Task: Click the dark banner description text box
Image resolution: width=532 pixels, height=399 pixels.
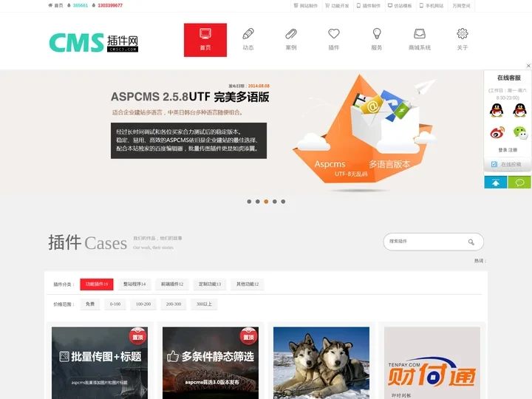Action: pyautogui.click(x=188, y=140)
